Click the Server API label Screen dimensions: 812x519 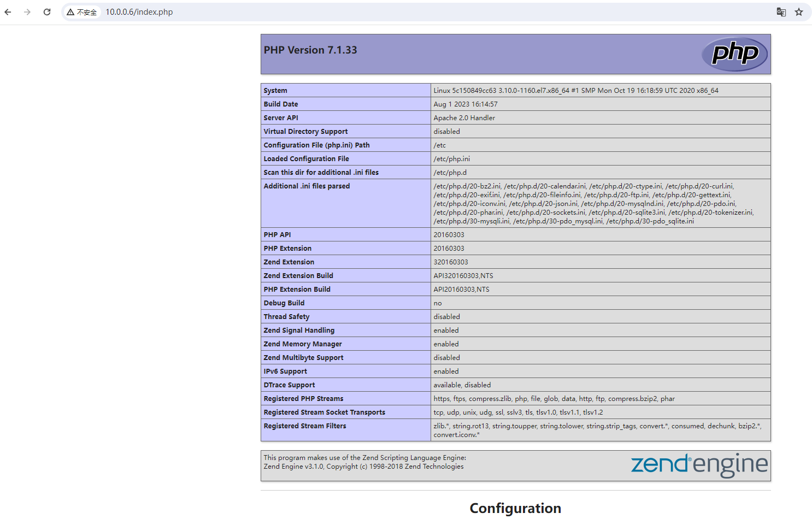281,118
